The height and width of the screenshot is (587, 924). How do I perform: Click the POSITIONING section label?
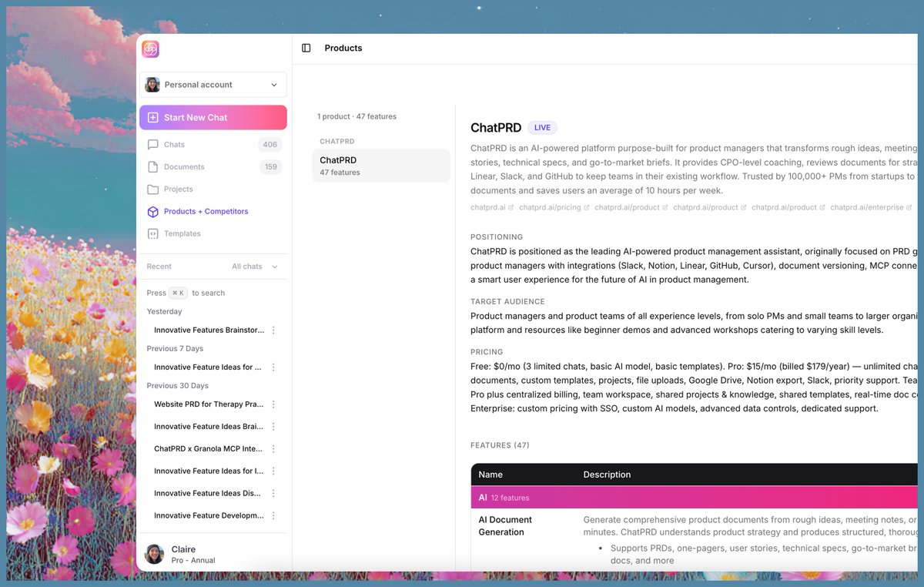(497, 237)
